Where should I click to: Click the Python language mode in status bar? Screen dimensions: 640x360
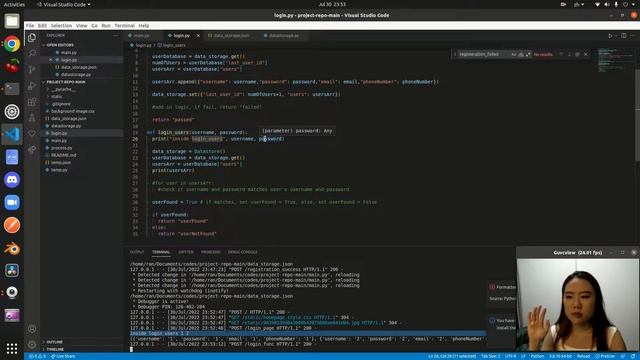click(x=537, y=356)
